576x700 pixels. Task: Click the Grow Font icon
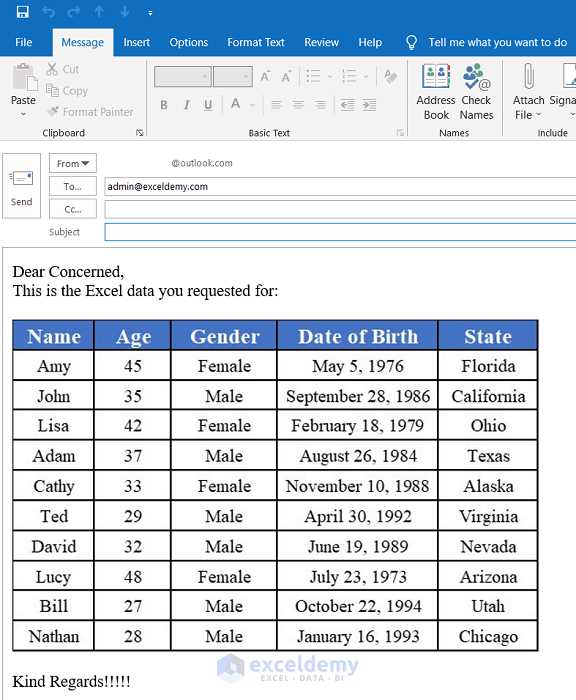265,76
